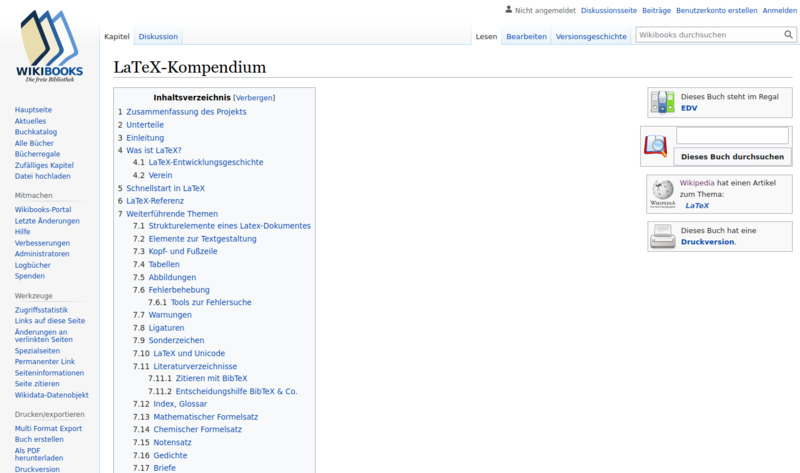Click the book search text field

point(732,136)
